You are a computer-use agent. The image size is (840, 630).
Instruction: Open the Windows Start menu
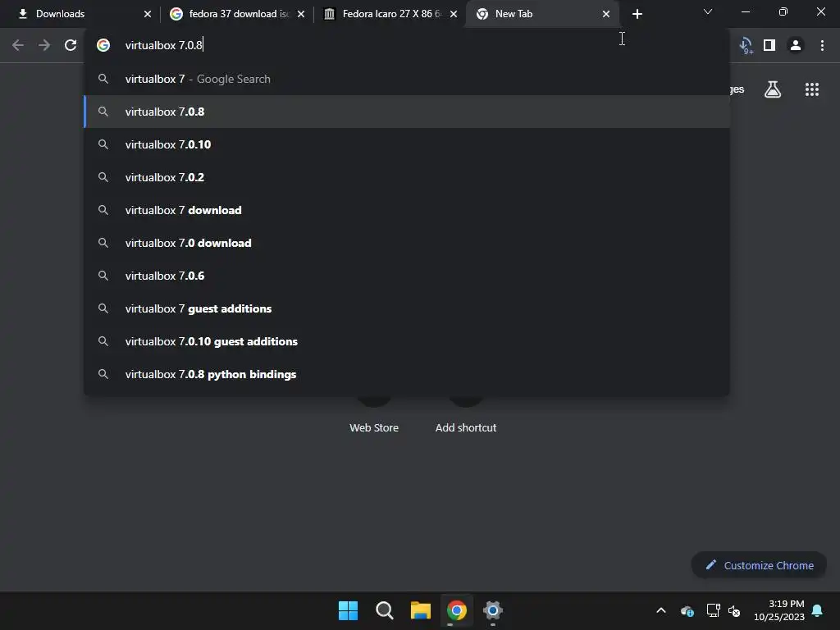coord(348,610)
